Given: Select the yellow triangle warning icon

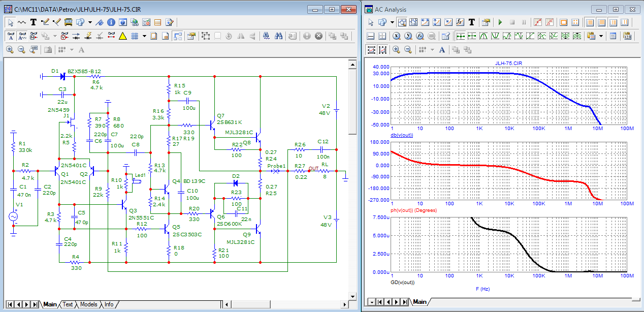Looking at the screenshot, I should click(x=122, y=36).
